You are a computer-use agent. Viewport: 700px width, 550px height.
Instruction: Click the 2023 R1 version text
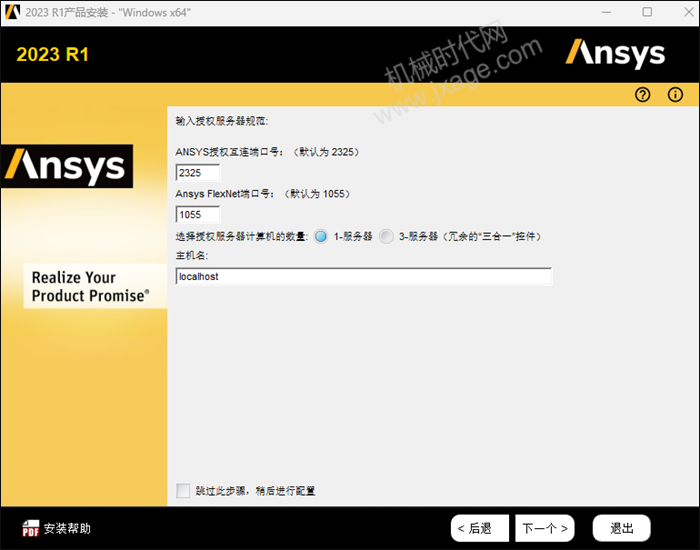click(x=53, y=54)
